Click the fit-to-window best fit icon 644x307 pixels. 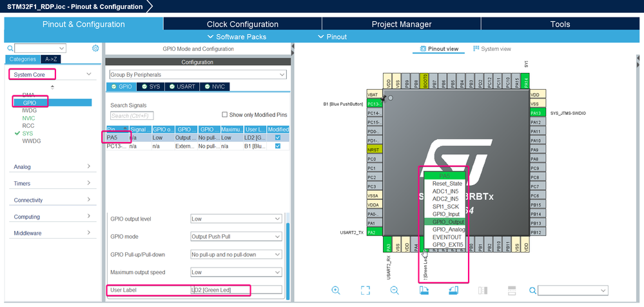pos(366,290)
